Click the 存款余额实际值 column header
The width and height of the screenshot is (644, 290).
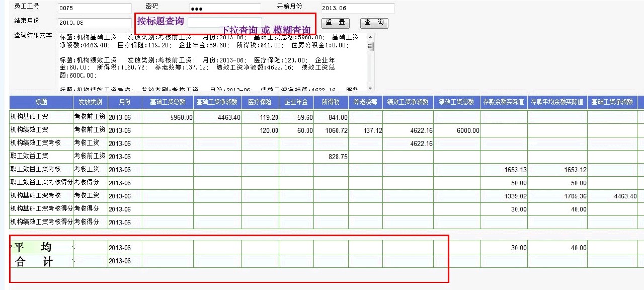point(504,102)
